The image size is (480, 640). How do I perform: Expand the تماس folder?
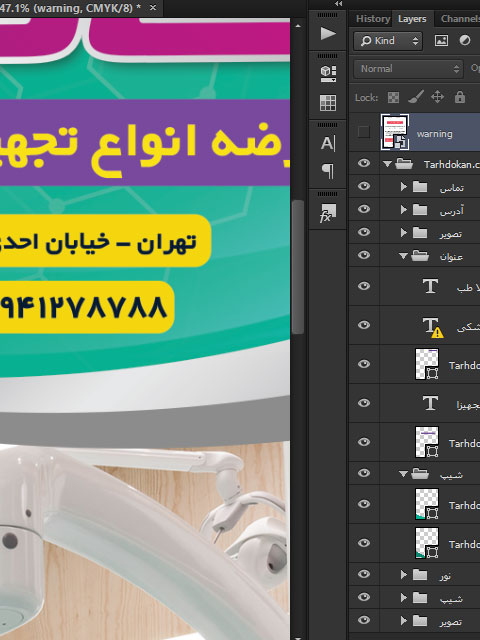click(x=403, y=187)
